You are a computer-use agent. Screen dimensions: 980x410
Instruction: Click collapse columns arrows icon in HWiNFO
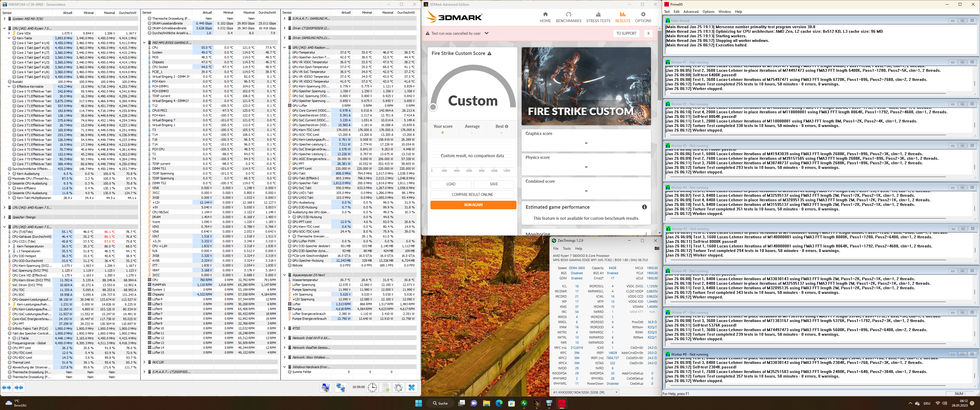pos(19,387)
